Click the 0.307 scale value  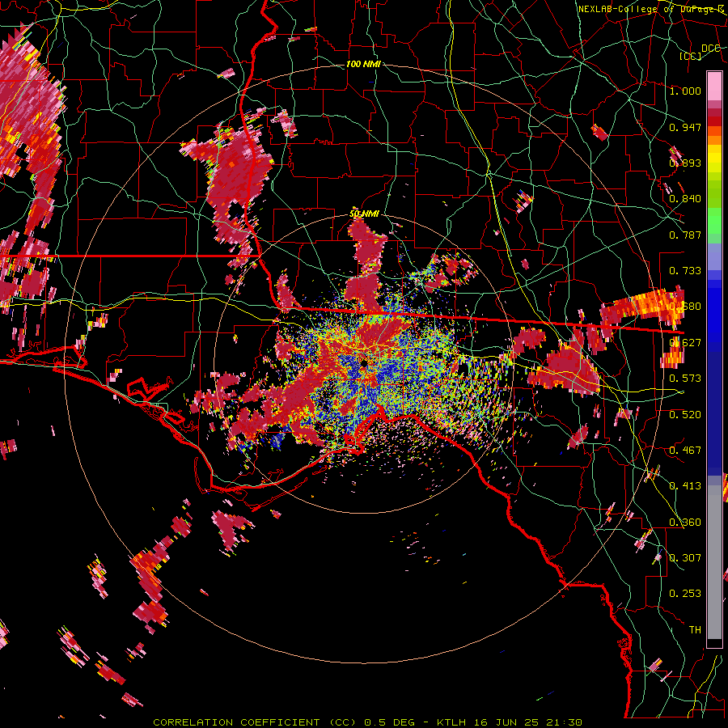(685, 558)
